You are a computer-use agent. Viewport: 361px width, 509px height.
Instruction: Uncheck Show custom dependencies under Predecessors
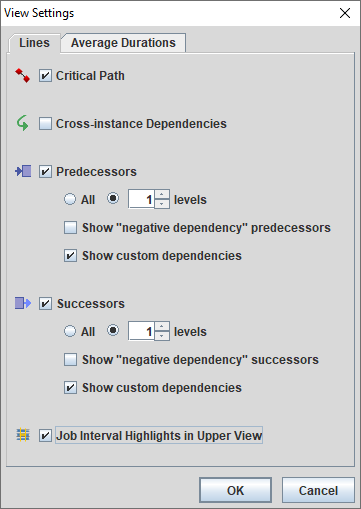[70, 256]
